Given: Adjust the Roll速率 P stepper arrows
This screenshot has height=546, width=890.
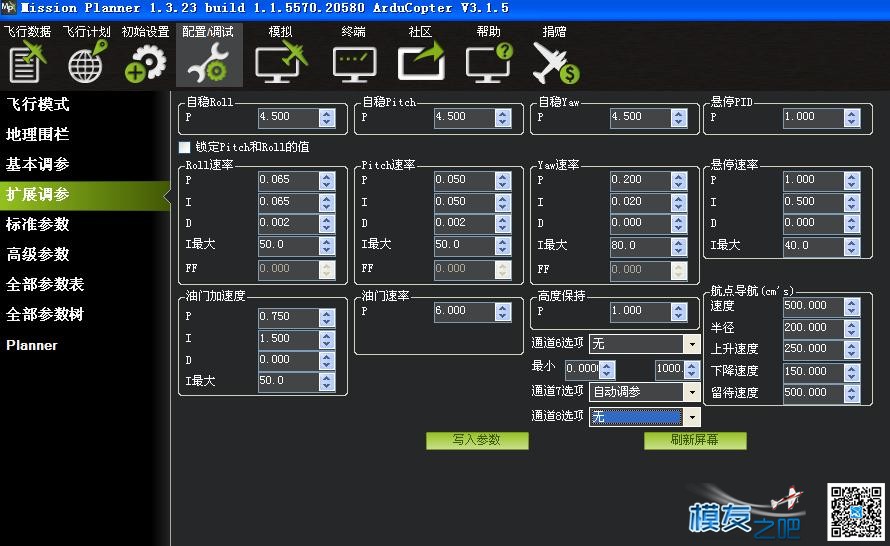Looking at the screenshot, I should 326,180.
